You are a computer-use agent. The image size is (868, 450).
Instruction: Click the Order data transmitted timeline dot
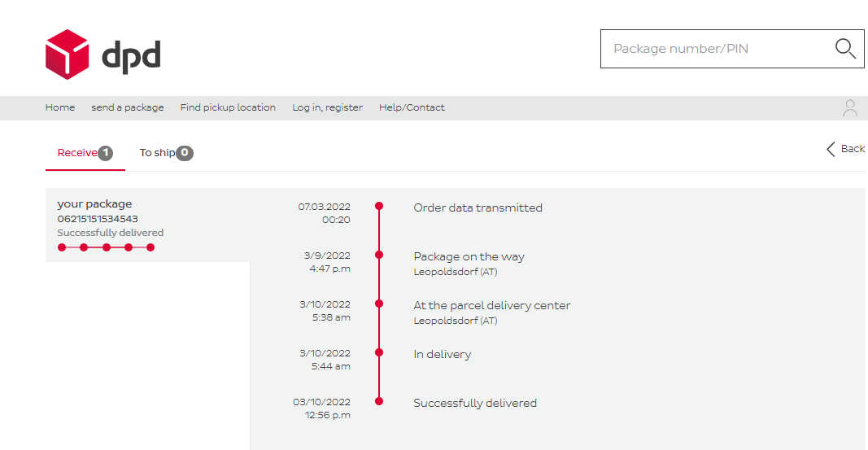click(x=379, y=206)
